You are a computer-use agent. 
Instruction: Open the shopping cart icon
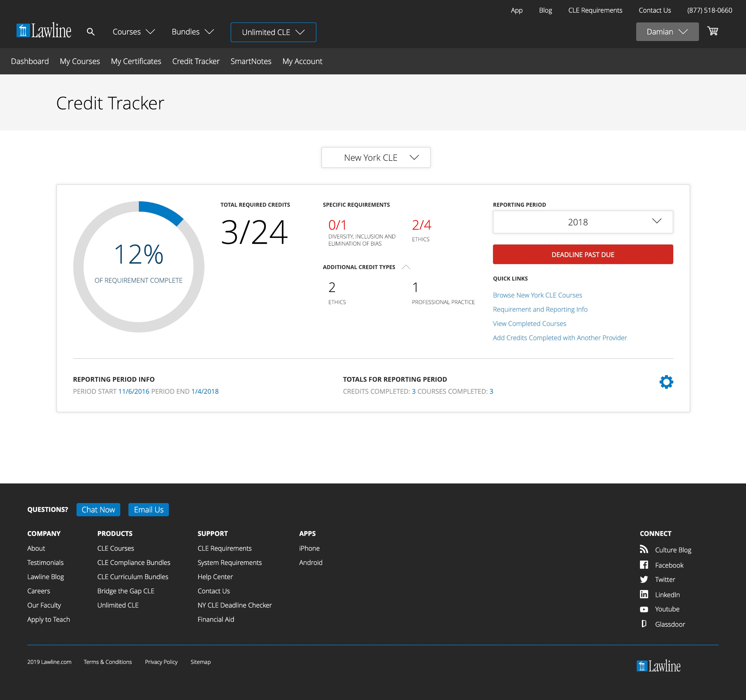coord(712,31)
